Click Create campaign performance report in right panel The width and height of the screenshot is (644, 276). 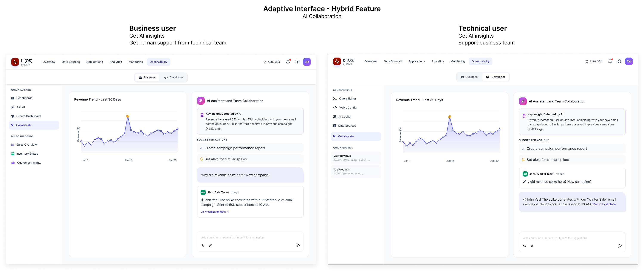pyautogui.click(x=556, y=148)
